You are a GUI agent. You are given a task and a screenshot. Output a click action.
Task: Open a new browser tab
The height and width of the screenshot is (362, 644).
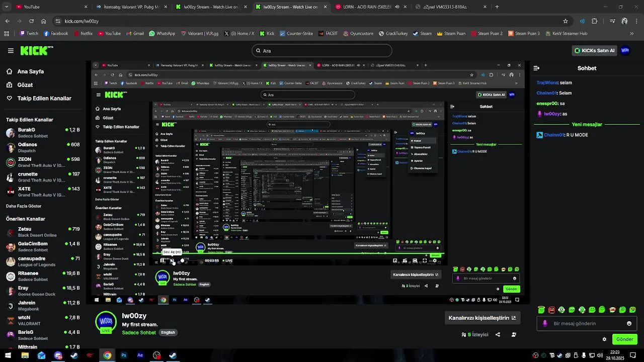click(497, 7)
